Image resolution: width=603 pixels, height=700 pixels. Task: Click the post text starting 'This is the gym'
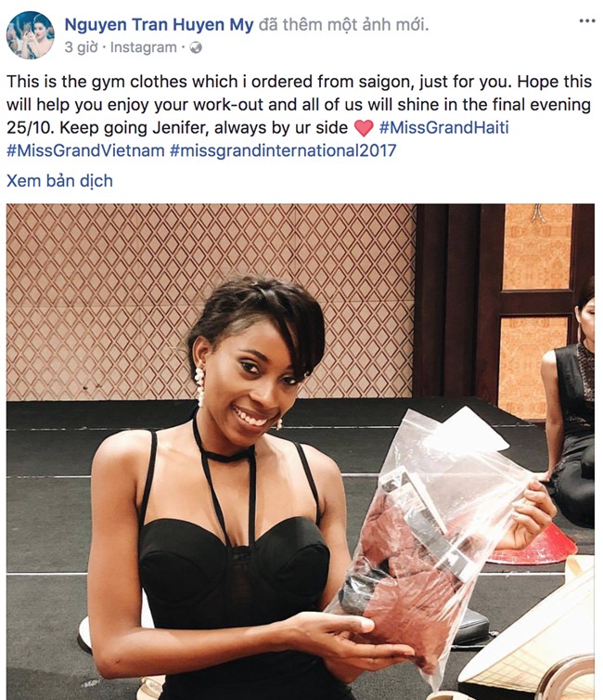click(299, 116)
